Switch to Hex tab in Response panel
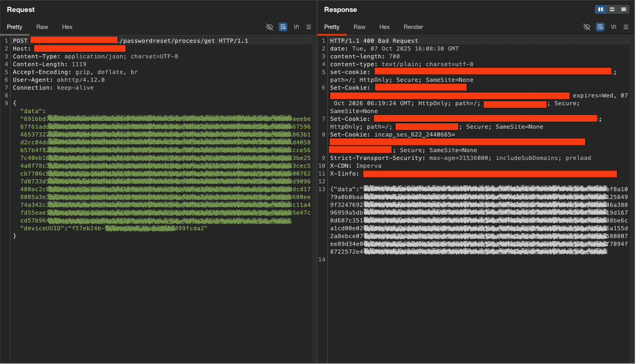The image size is (636, 364). click(x=385, y=27)
